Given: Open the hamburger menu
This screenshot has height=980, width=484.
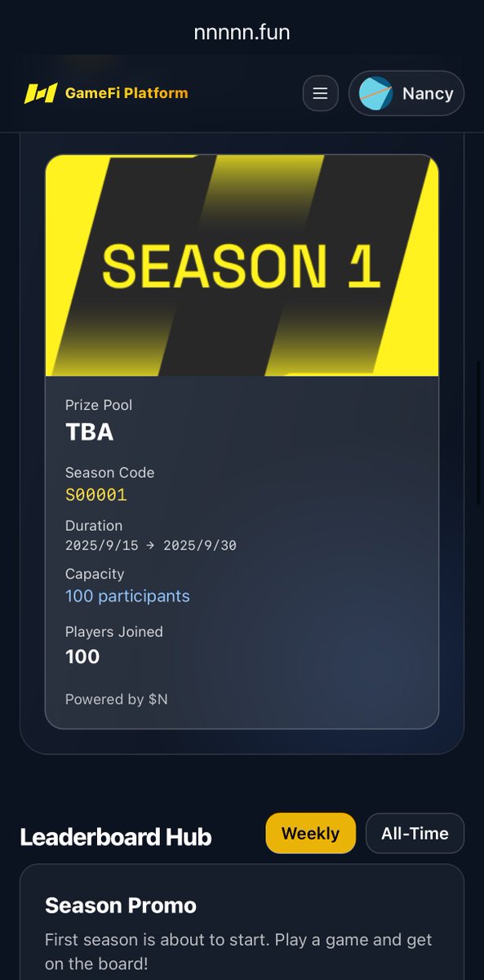Looking at the screenshot, I should pos(320,93).
